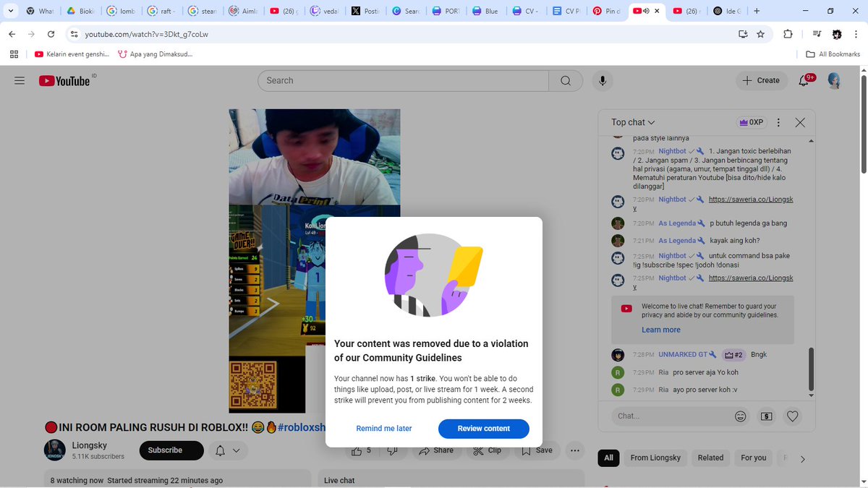Open the Apa yang Dimaksud bookmark
The height and width of the screenshot is (488, 868).
click(x=155, y=54)
